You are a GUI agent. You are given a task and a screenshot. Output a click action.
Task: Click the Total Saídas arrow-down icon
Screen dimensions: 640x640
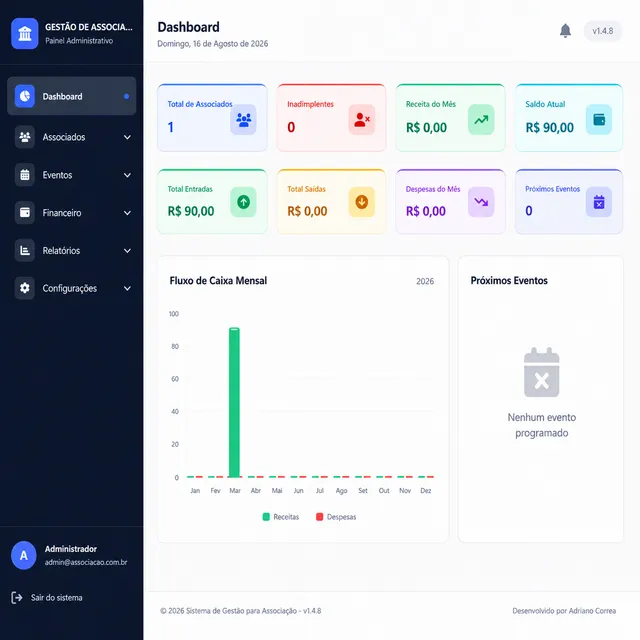pos(362,202)
